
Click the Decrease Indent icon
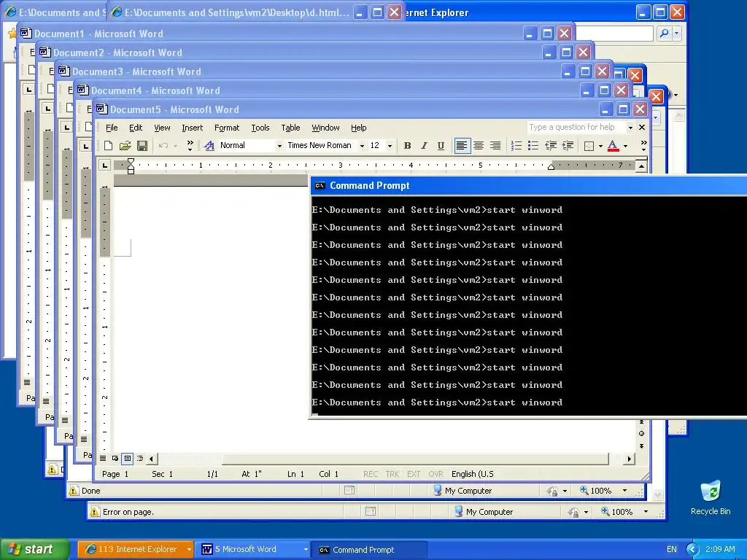[551, 146]
